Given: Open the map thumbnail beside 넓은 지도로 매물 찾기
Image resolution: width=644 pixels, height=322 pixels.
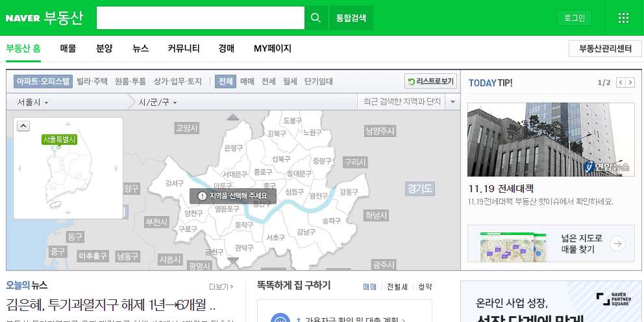Looking at the screenshot, I should point(513,247).
